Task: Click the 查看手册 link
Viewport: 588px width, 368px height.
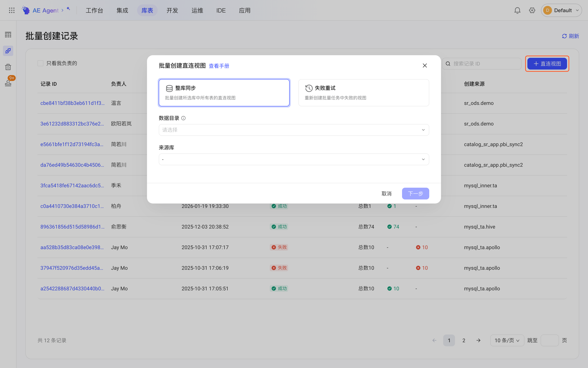Action: [x=219, y=66]
